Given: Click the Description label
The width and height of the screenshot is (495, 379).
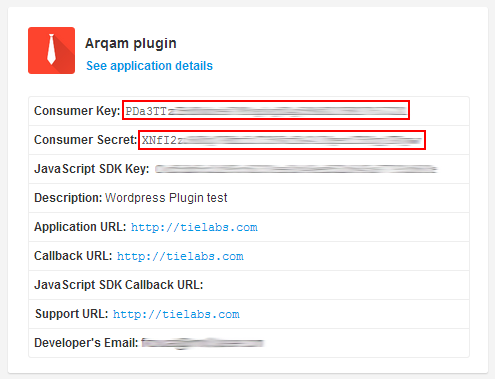Looking at the screenshot, I should point(68,198).
